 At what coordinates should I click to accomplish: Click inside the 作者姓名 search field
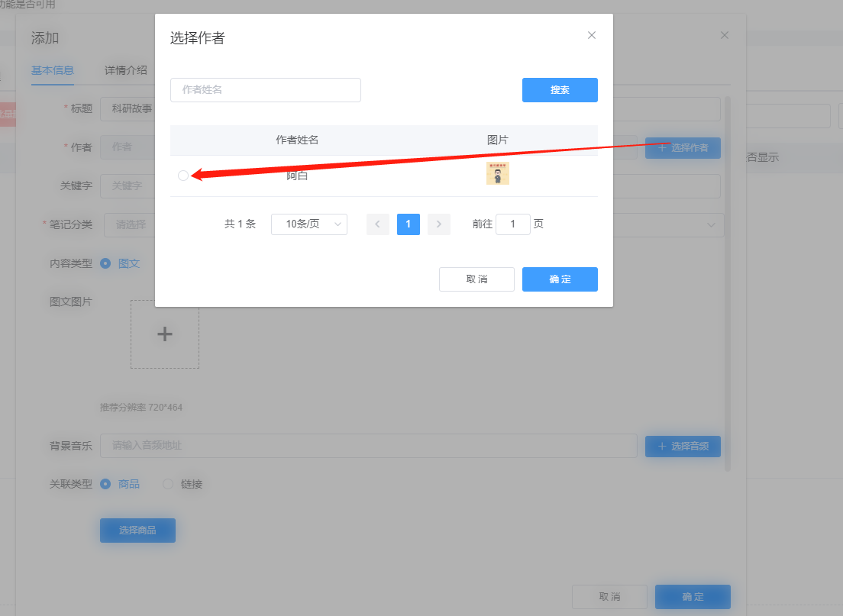tap(265, 90)
